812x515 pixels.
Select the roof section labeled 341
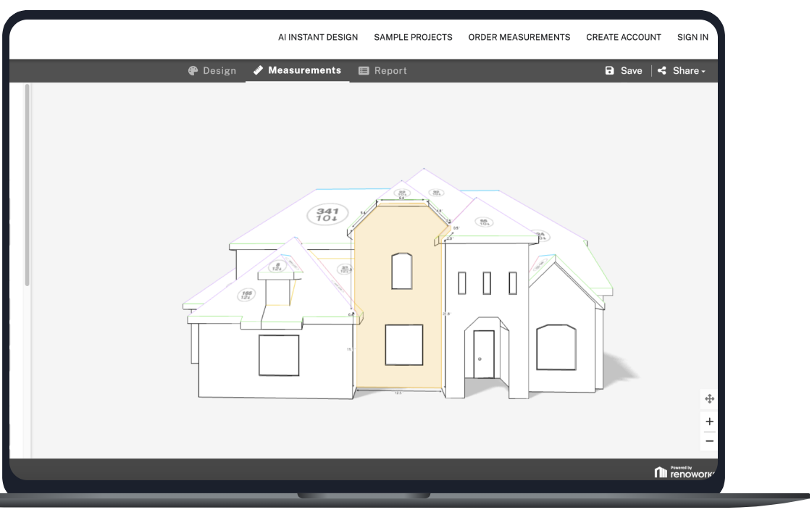[x=326, y=214]
